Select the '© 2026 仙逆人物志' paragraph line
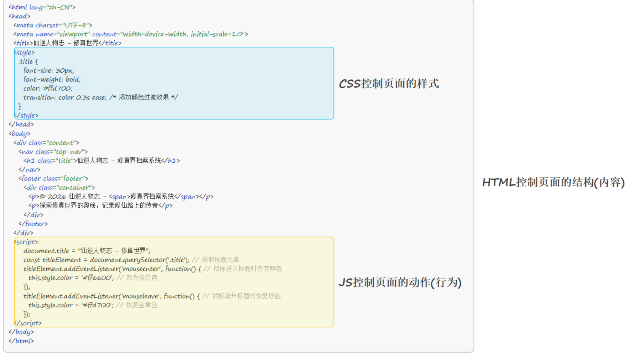The width and height of the screenshot is (638, 364). click(121, 197)
